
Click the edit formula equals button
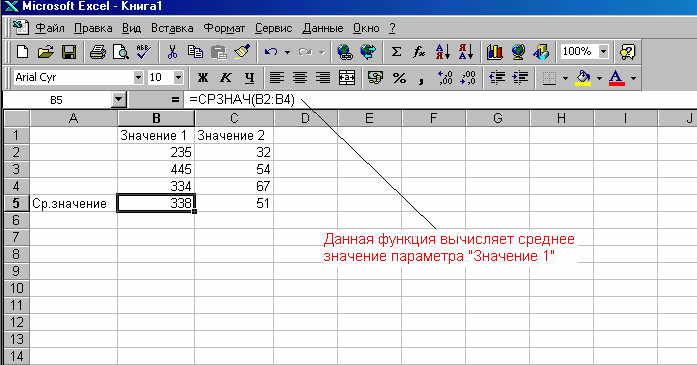click(175, 100)
